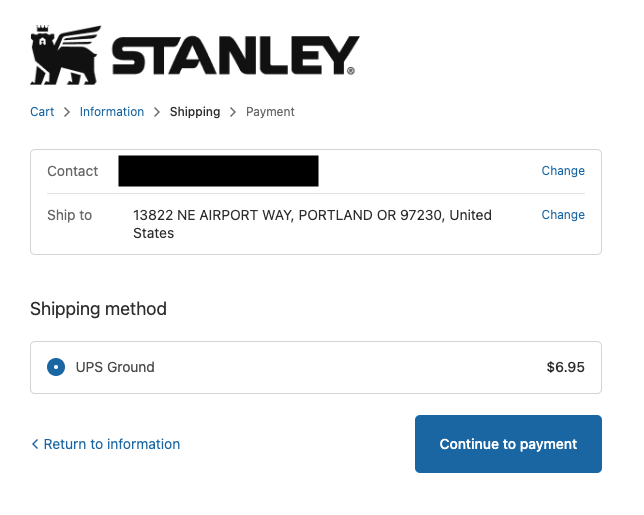Click the chevron arrow after Cart breadcrumb
The width and height of the screenshot is (644, 515).
[67, 112]
